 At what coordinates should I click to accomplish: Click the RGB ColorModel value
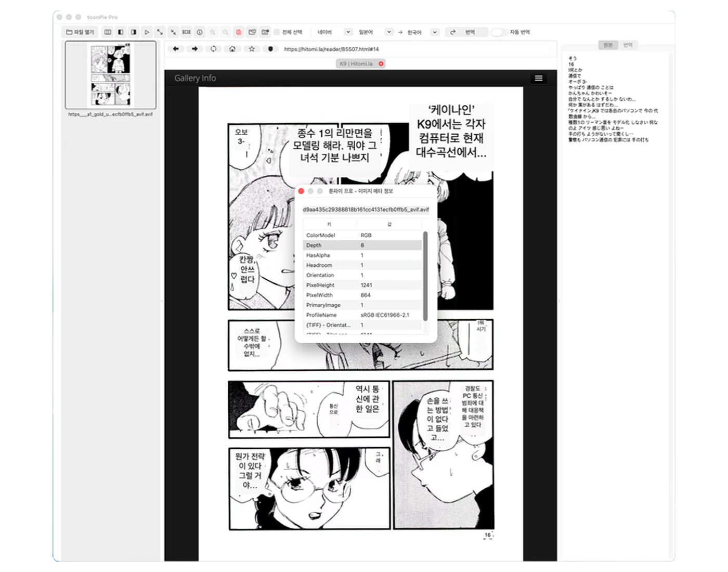pyautogui.click(x=366, y=235)
